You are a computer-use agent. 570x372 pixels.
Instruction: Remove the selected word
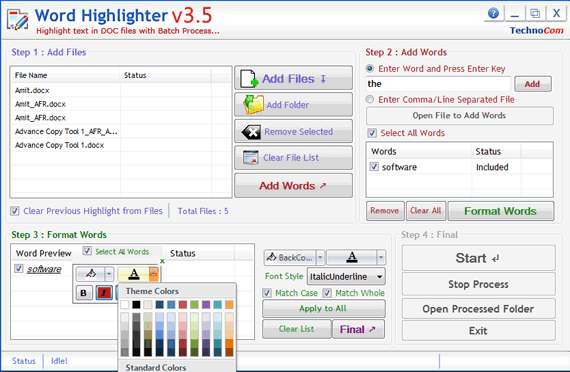(385, 211)
